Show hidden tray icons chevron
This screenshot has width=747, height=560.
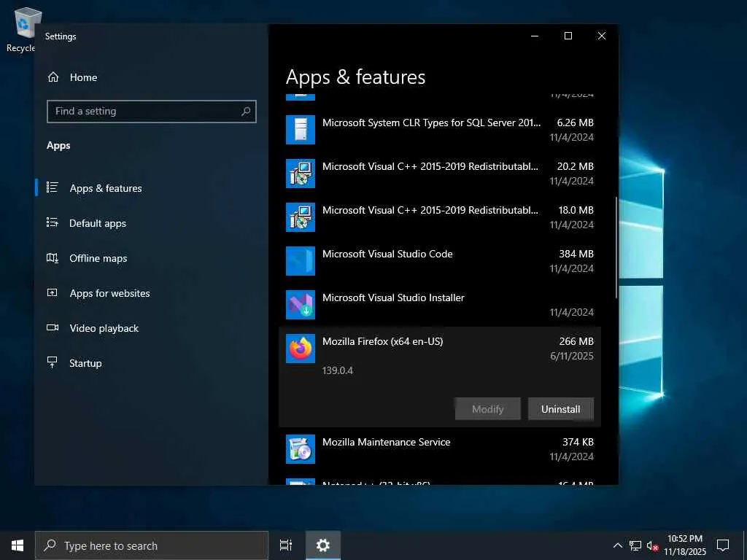(x=618, y=545)
